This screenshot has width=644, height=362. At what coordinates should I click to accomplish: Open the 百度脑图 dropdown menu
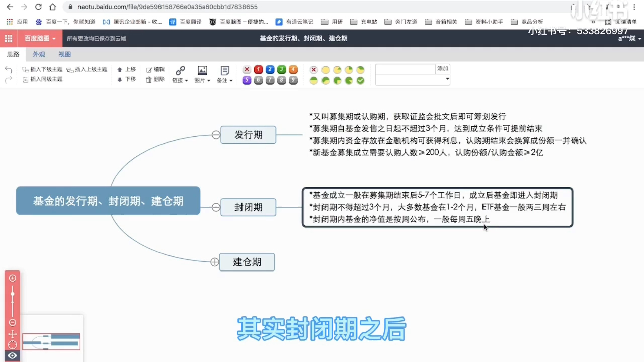coord(40,38)
